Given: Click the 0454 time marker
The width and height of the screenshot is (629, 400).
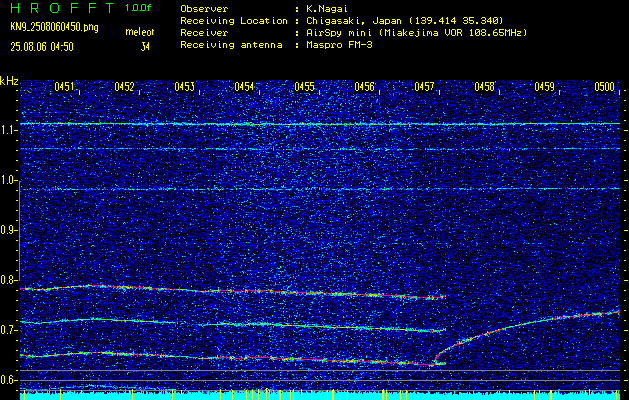Looking at the screenshot, I should (x=244, y=87).
